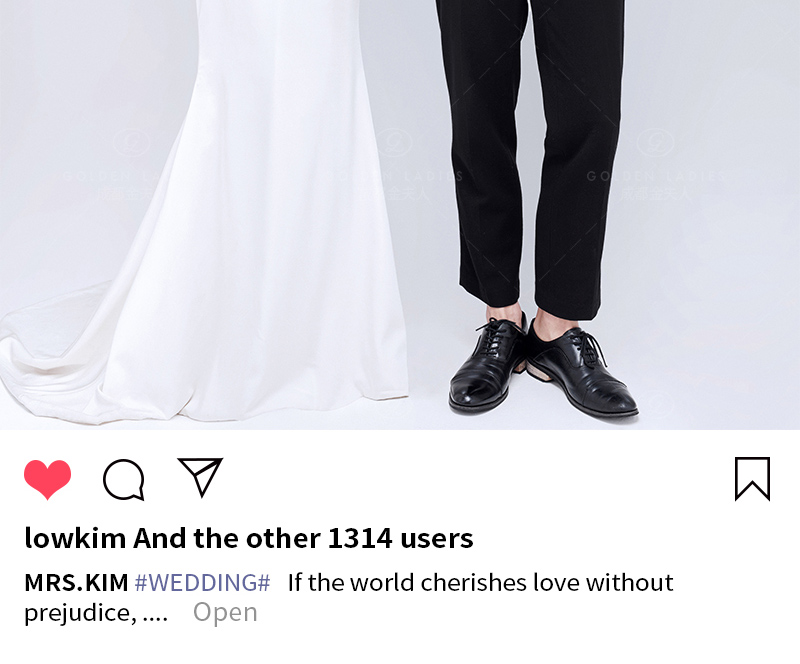The width and height of the screenshot is (800, 664).
Task: Tap the groom's black trousers in the photo
Action: 531,153
